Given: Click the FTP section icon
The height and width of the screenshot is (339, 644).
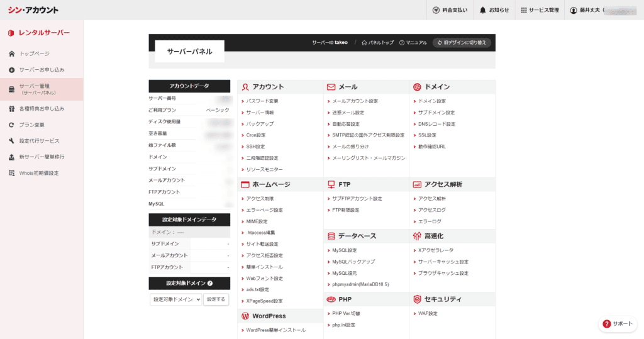Looking at the screenshot, I should (331, 184).
